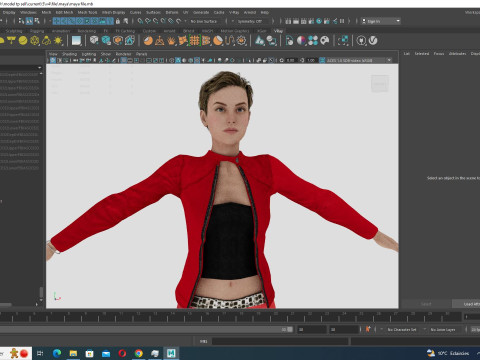Click the white cube V-Ray proxy icon
This screenshot has width=480, height=360.
(94, 41)
